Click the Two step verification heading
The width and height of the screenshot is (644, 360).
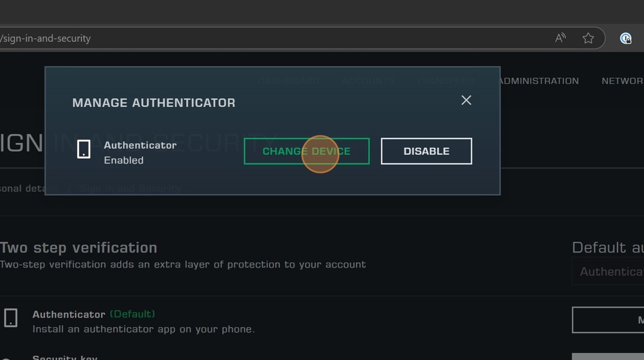tap(78, 248)
